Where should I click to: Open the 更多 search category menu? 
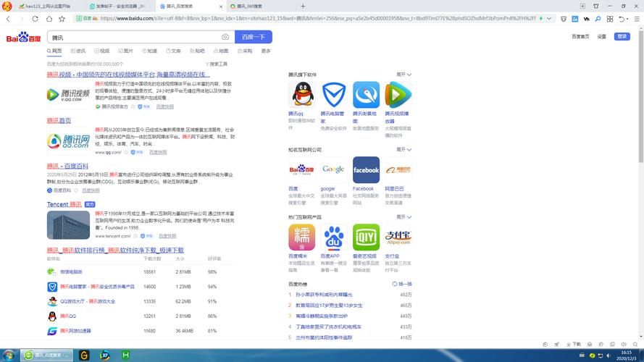266,51
